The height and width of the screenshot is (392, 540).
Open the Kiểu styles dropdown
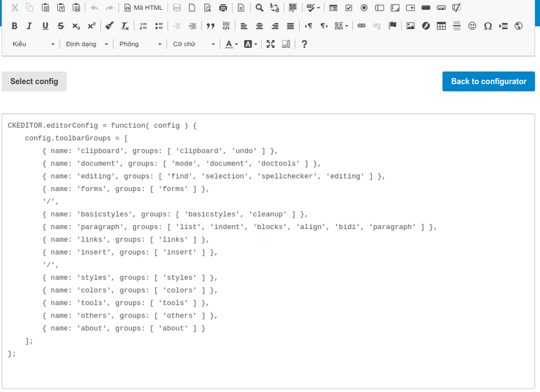click(x=33, y=44)
